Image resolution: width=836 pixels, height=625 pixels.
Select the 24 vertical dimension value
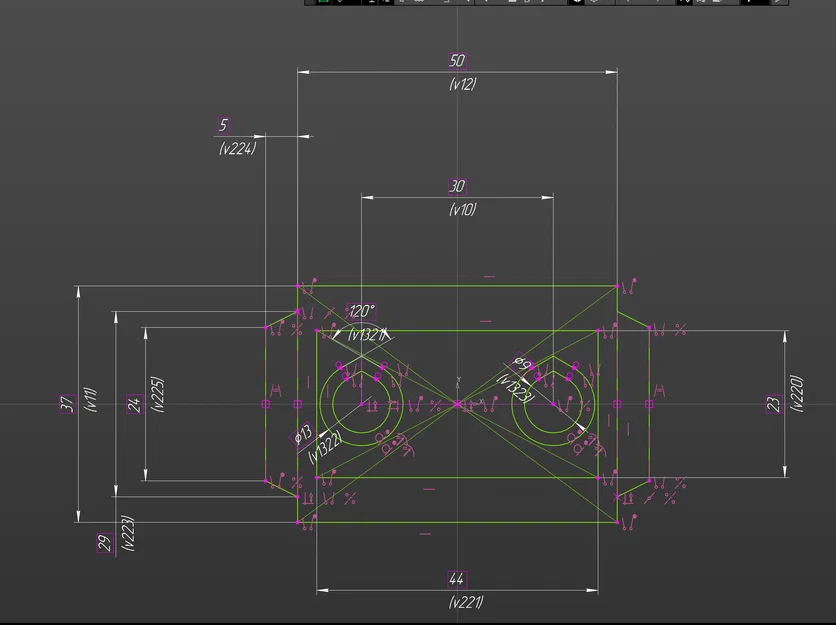(x=134, y=404)
